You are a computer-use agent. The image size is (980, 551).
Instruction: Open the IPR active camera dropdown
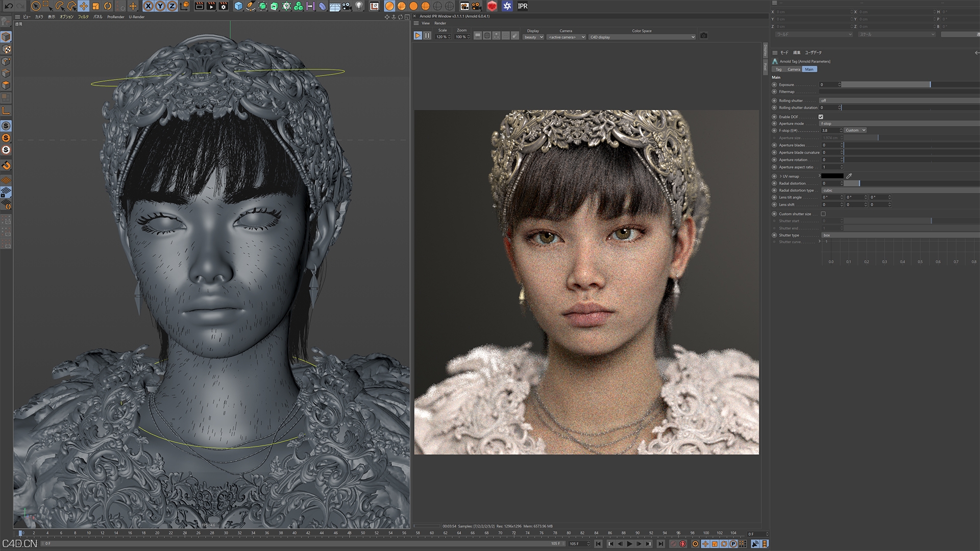click(566, 37)
